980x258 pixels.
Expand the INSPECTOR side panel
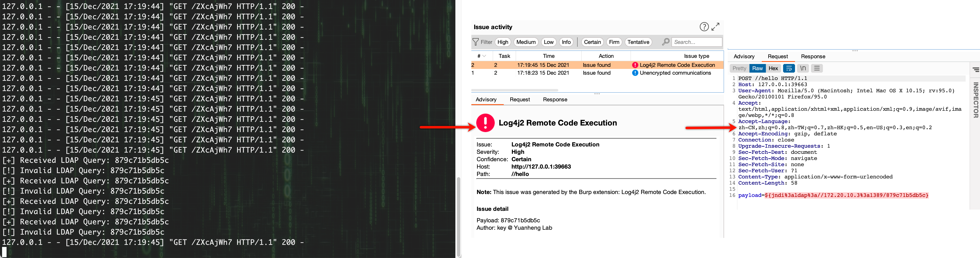pyautogui.click(x=975, y=100)
